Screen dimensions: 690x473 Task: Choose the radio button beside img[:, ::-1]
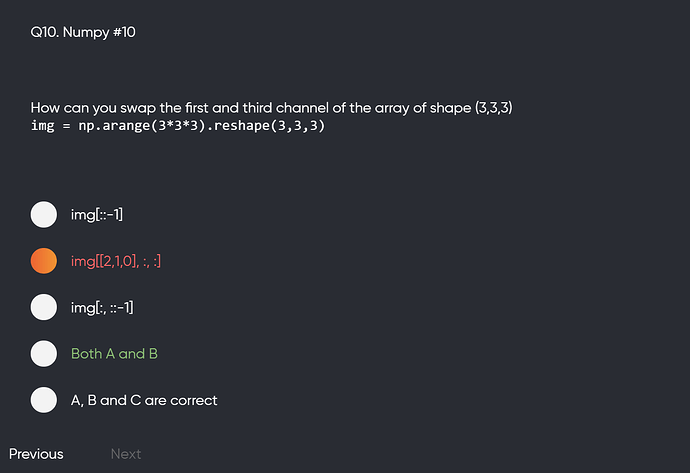(44, 307)
